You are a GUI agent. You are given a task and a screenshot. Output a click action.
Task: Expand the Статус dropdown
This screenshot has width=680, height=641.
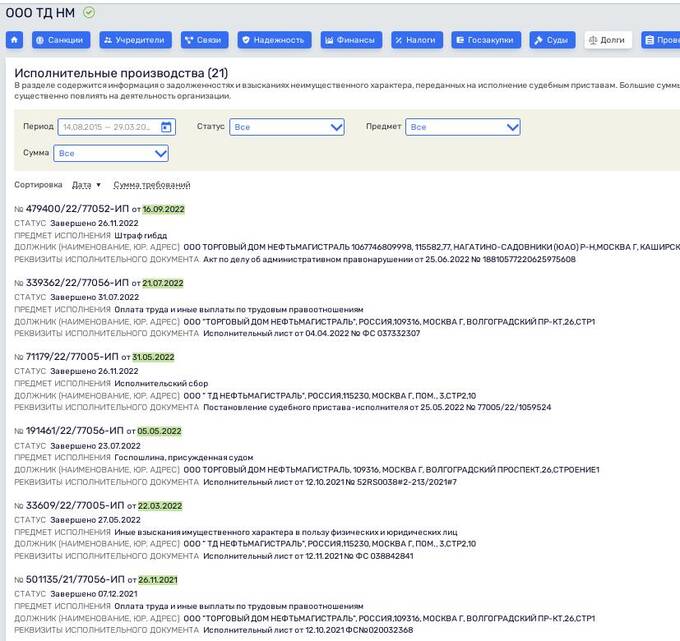point(286,127)
